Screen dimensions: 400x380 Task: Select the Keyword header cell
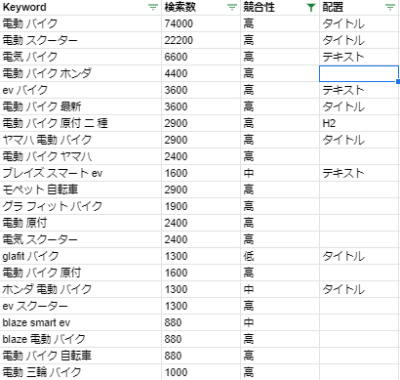[81, 7]
